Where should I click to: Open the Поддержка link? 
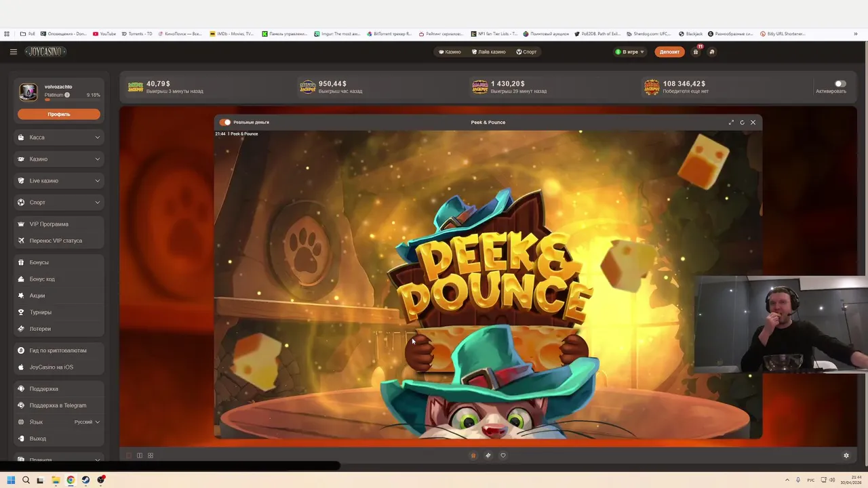[59, 389]
